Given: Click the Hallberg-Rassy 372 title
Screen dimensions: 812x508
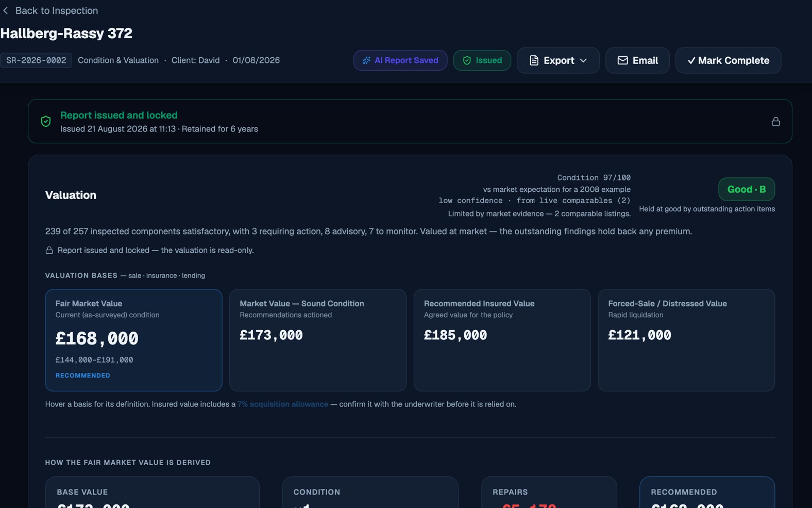Looking at the screenshot, I should pos(66,34).
